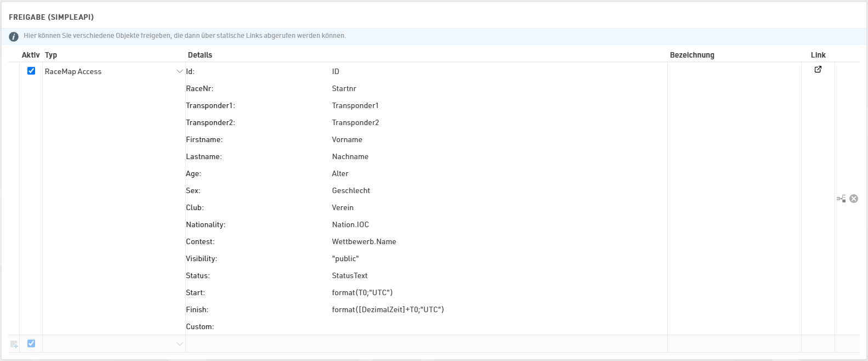This screenshot has width=868, height=361.
Task: Click the structure tree icon beside delete
Action: pos(841,199)
